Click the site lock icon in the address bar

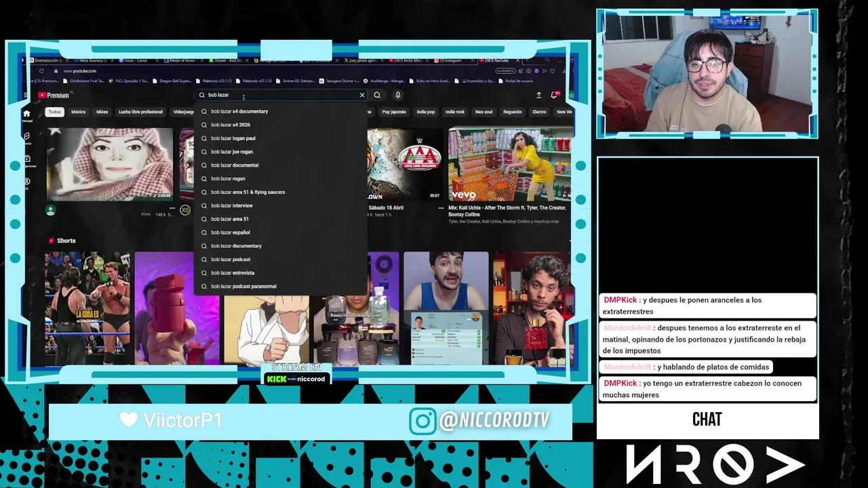[x=56, y=71]
